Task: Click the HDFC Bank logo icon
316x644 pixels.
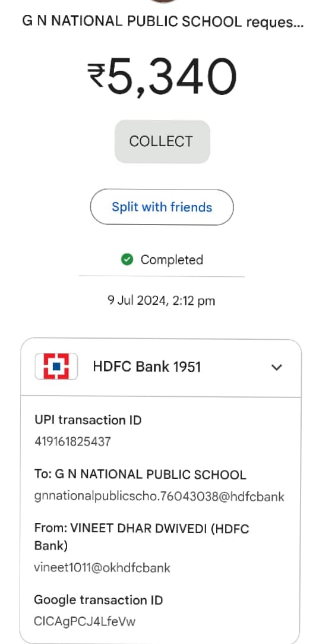Action: pyautogui.click(x=56, y=366)
